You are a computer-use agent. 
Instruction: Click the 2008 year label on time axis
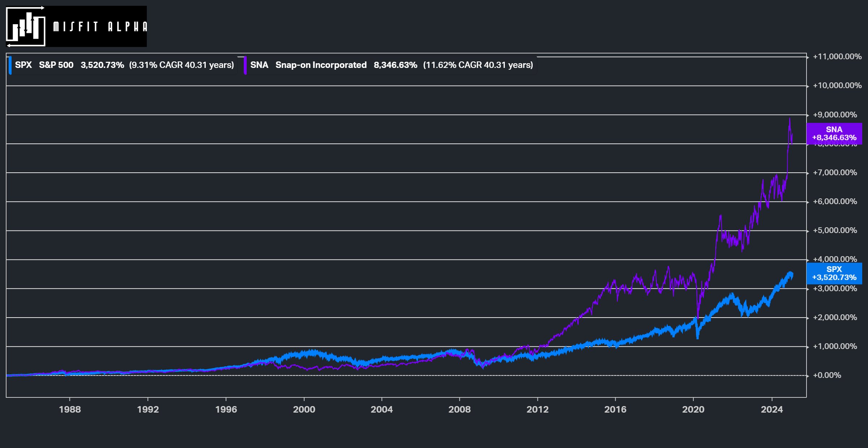click(x=460, y=410)
